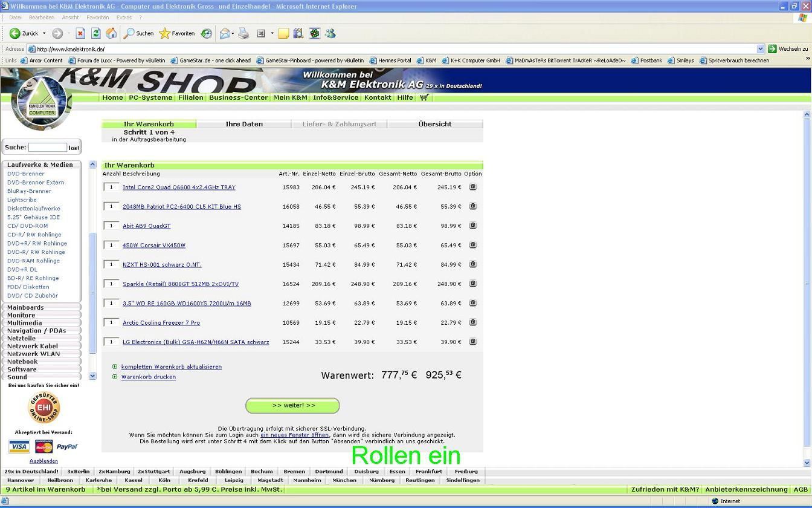Expand the Links bar overflow chevron

tap(807, 59)
